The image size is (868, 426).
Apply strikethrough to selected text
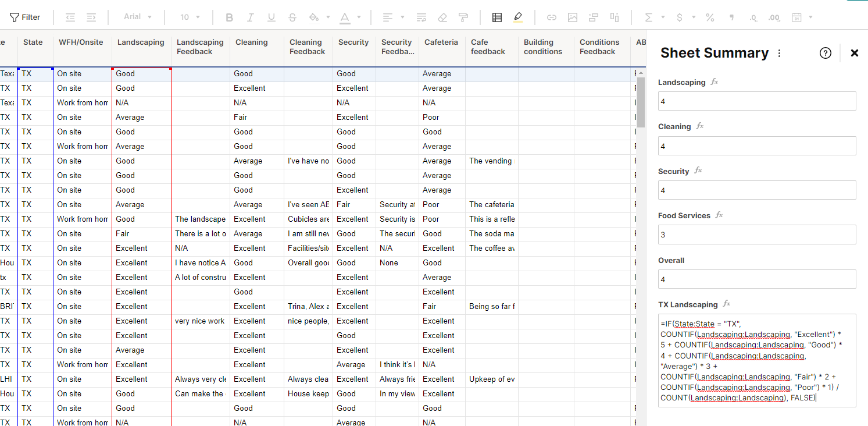click(292, 17)
